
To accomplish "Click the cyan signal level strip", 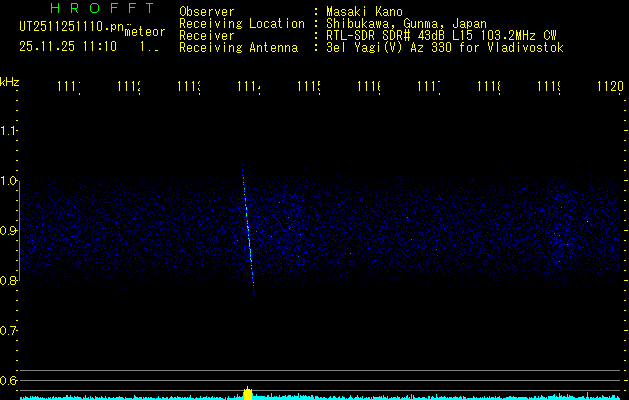I will tap(400, 397).
